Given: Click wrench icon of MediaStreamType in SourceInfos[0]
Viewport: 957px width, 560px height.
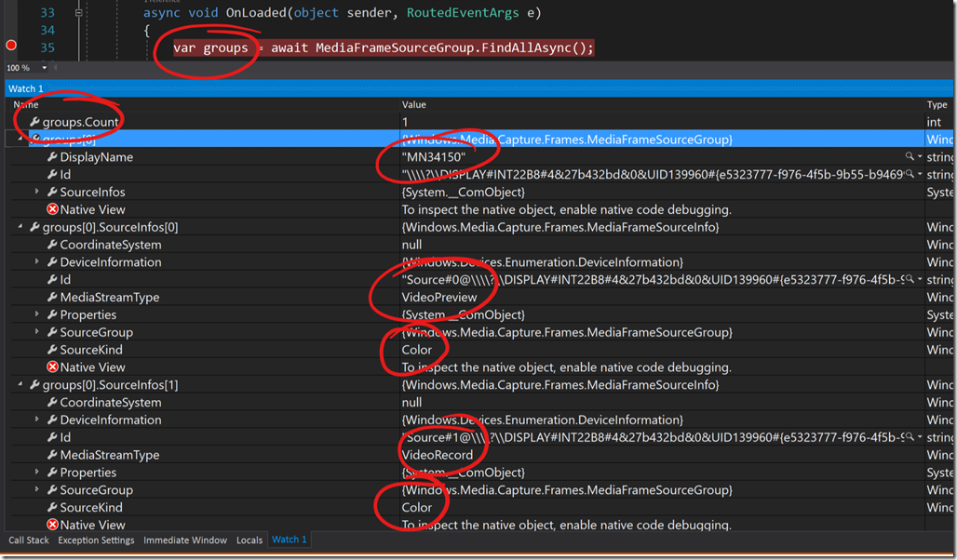Looking at the screenshot, I should click(52, 297).
